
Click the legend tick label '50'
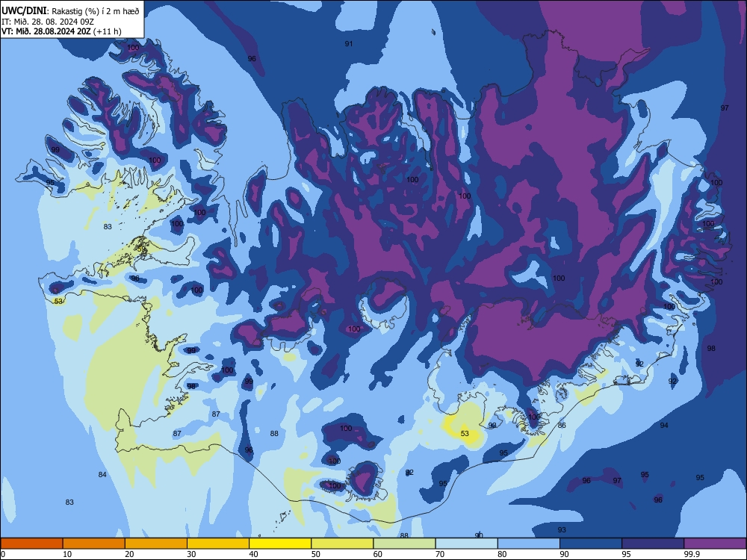coord(315,554)
